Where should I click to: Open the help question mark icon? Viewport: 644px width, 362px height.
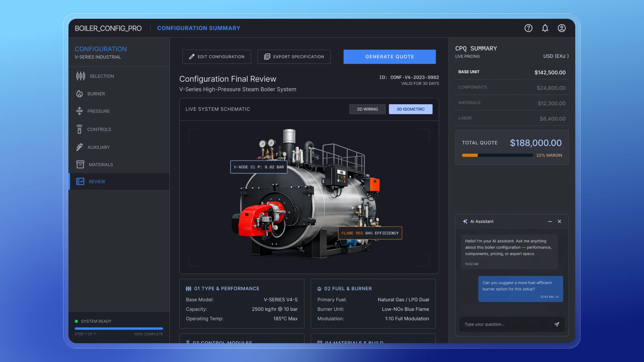tap(528, 28)
